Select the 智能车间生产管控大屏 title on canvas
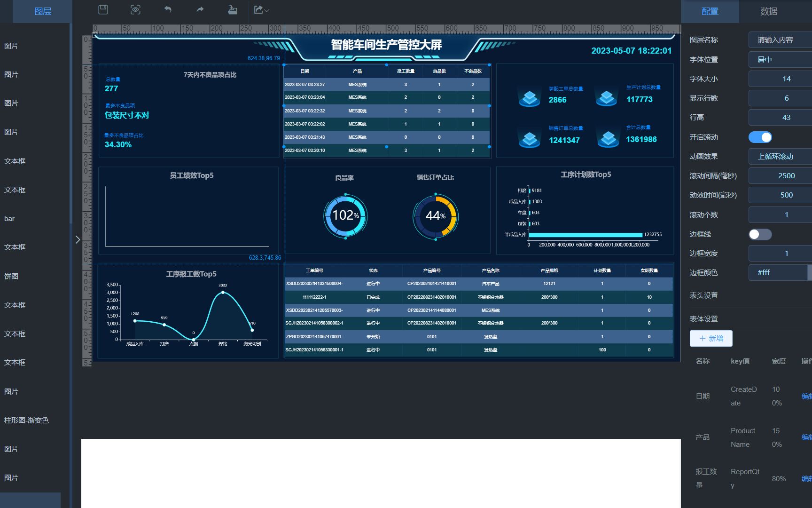This screenshot has width=812, height=508. (x=386, y=45)
